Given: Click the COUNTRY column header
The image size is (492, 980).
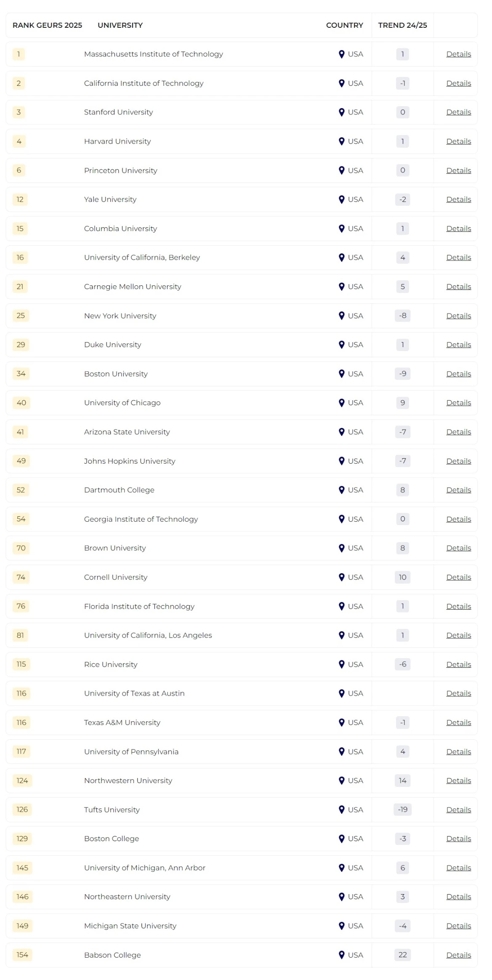Looking at the screenshot, I should [344, 25].
